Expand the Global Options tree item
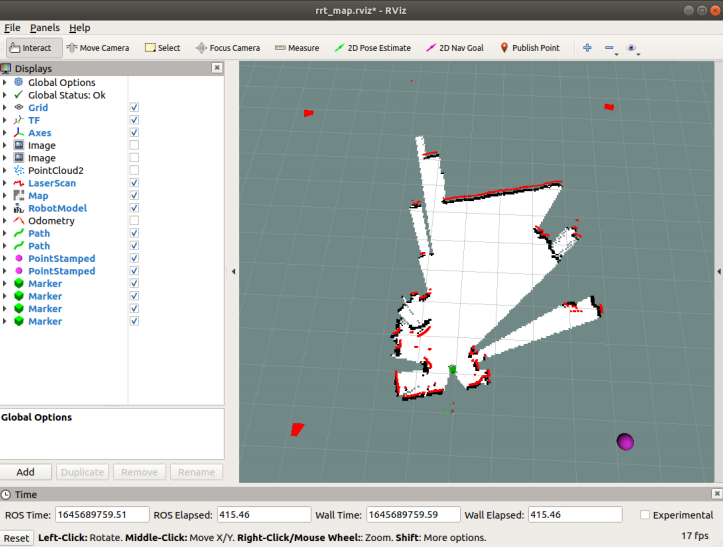This screenshot has height=547, width=723. (x=6, y=82)
